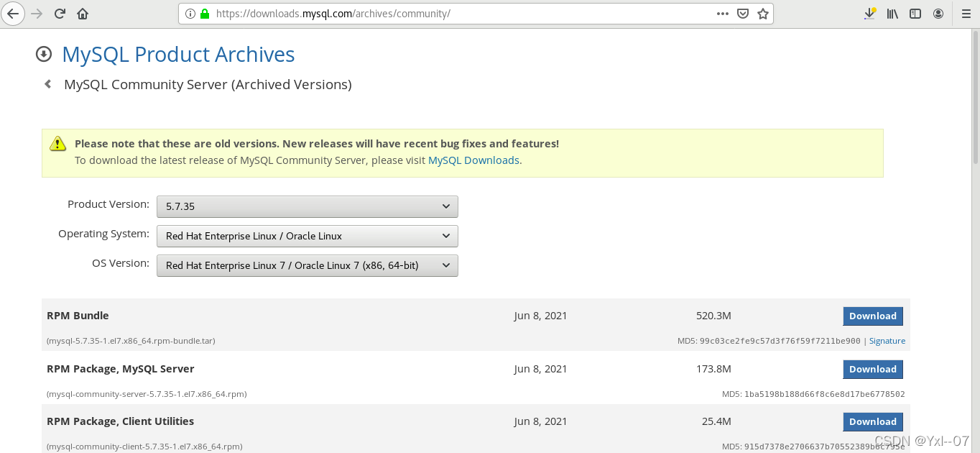The height and width of the screenshot is (453, 980).
Task: Click the 'Product Version:' label
Action: (108, 204)
